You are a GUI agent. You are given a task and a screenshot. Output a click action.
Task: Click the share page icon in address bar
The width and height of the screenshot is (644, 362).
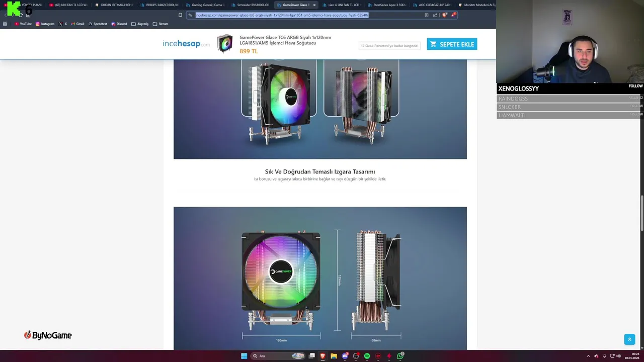(435, 15)
